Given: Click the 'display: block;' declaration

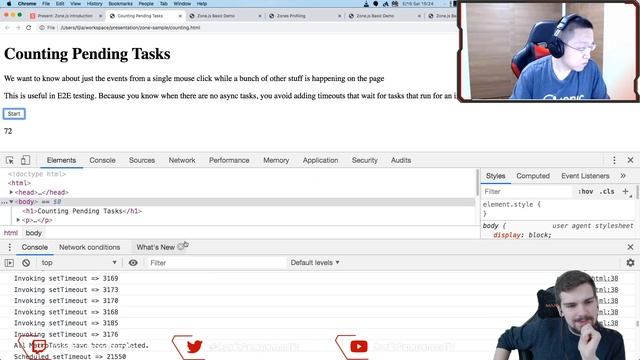Looking at the screenshot, I should pyautogui.click(x=522, y=235).
